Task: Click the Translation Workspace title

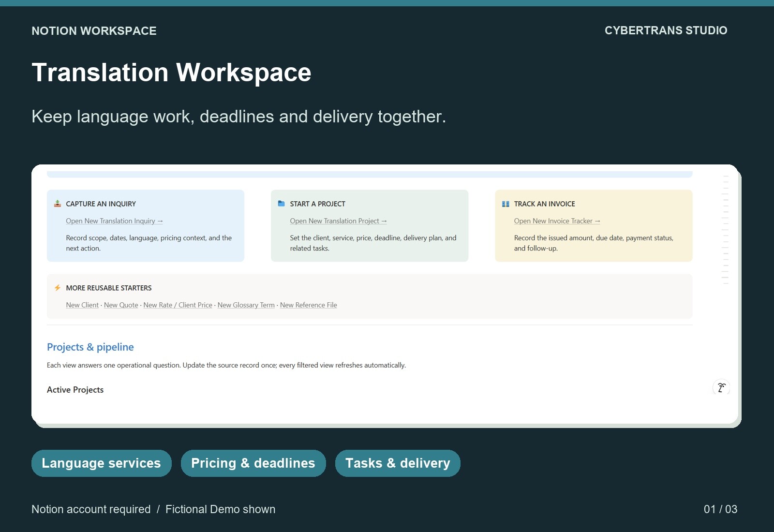Action: pos(171,73)
